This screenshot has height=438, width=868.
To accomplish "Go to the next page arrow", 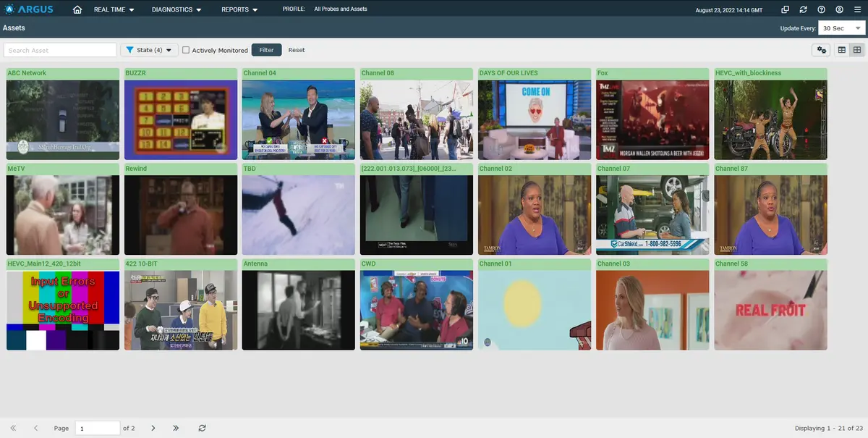I will (x=153, y=428).
